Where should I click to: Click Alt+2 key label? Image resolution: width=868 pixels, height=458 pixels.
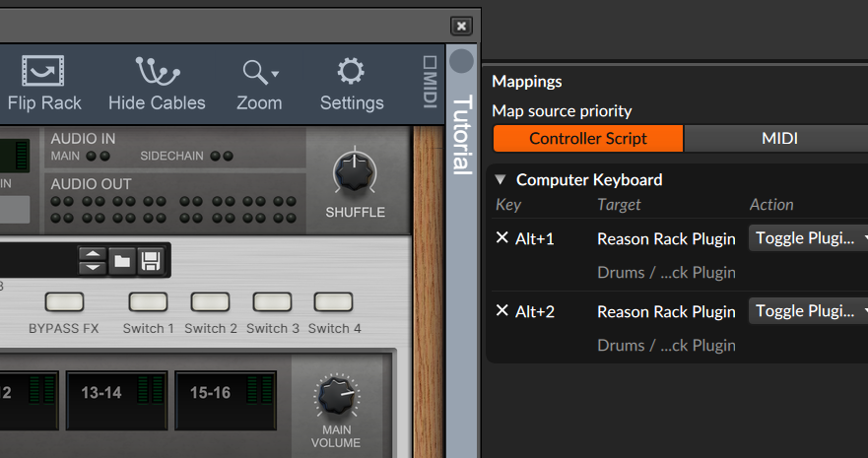click(535, 312)
